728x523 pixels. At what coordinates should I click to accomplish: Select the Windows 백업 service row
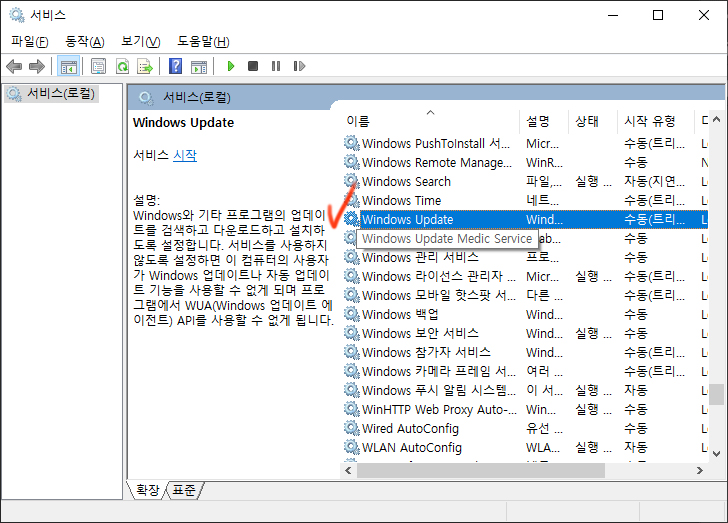coord(525,314)
